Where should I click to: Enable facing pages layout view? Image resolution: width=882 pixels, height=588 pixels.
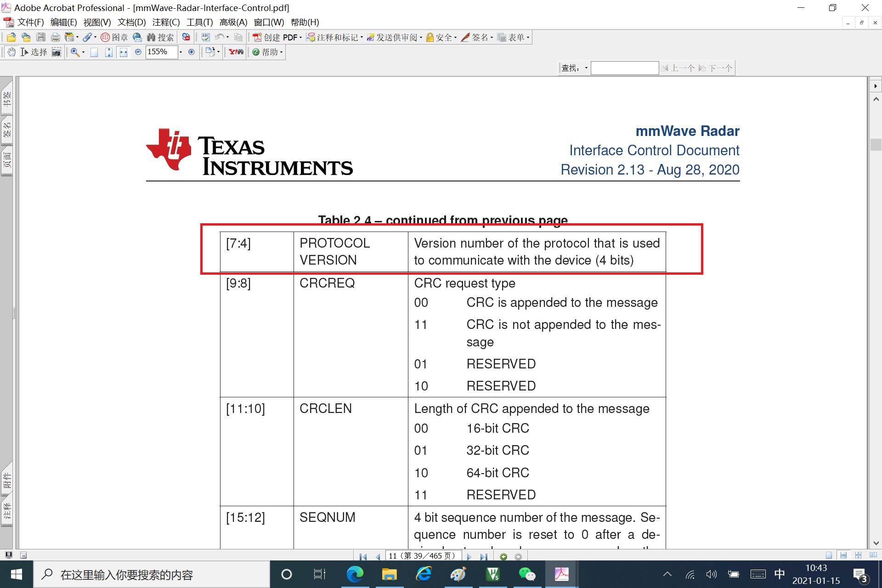tap(873, 555)
